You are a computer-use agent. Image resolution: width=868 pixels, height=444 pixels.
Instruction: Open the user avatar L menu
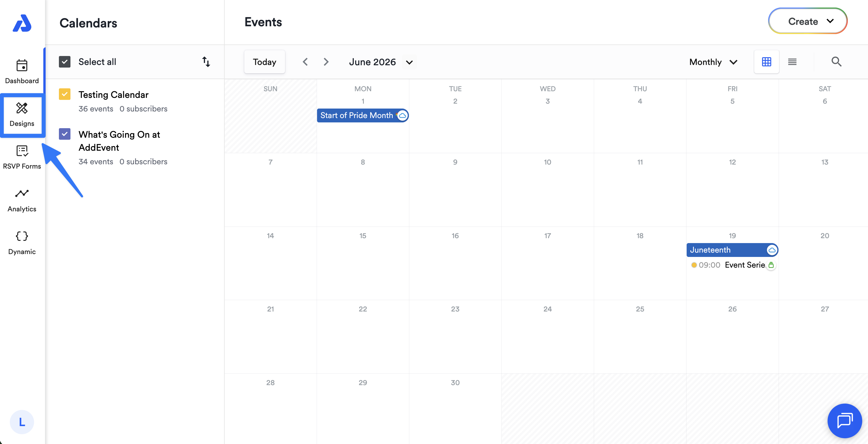coord(22,422)
